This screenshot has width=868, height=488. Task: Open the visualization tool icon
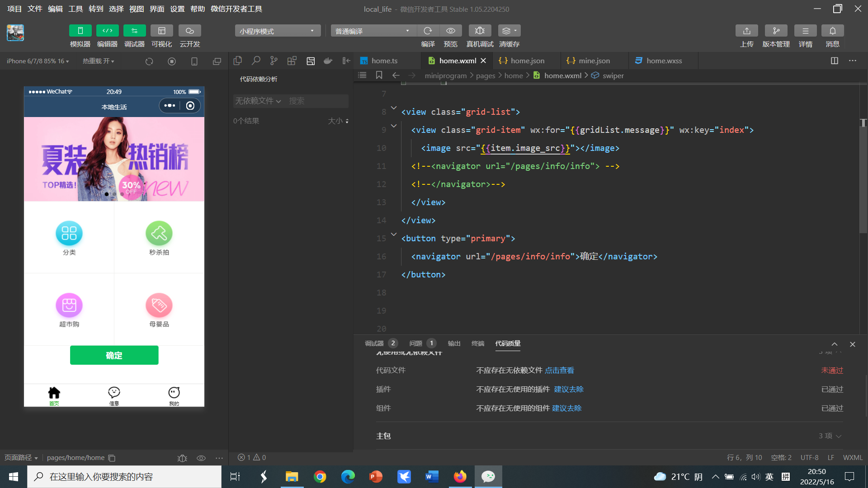[161, 31]
